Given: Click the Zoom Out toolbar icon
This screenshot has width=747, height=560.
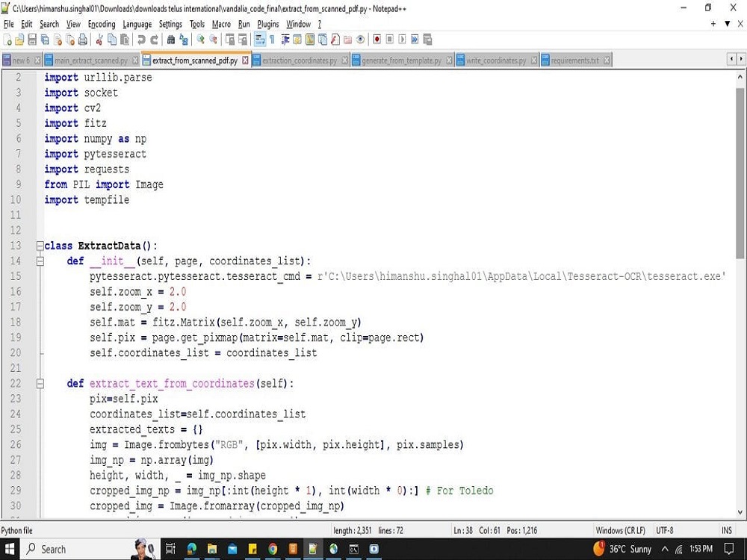Looking at the screenshot, I should pos(214,40).
